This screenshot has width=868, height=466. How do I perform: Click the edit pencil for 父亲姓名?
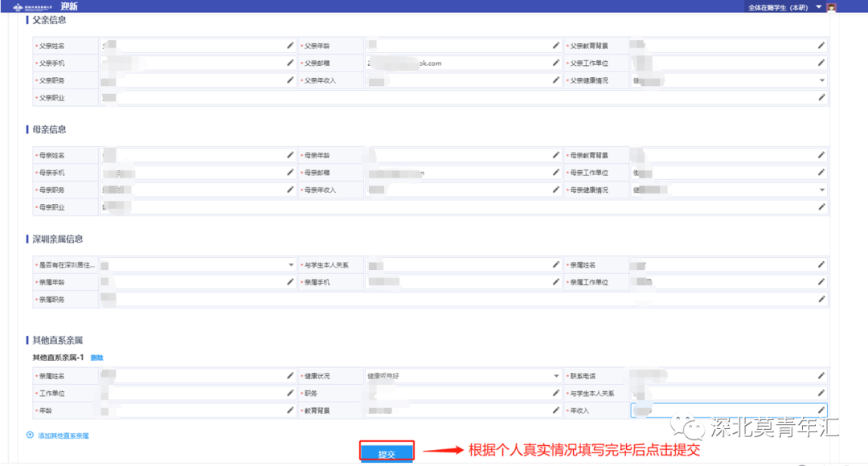point(290,46)
